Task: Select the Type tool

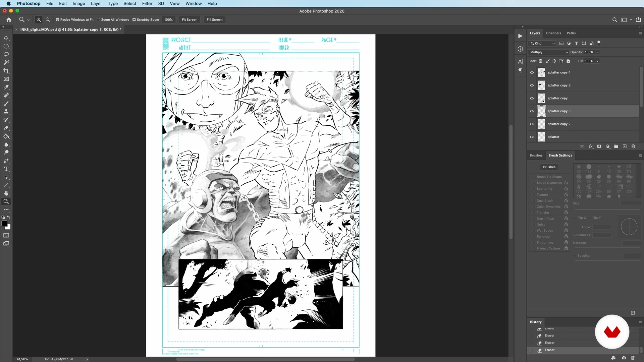Action: [x=6, y=169]
